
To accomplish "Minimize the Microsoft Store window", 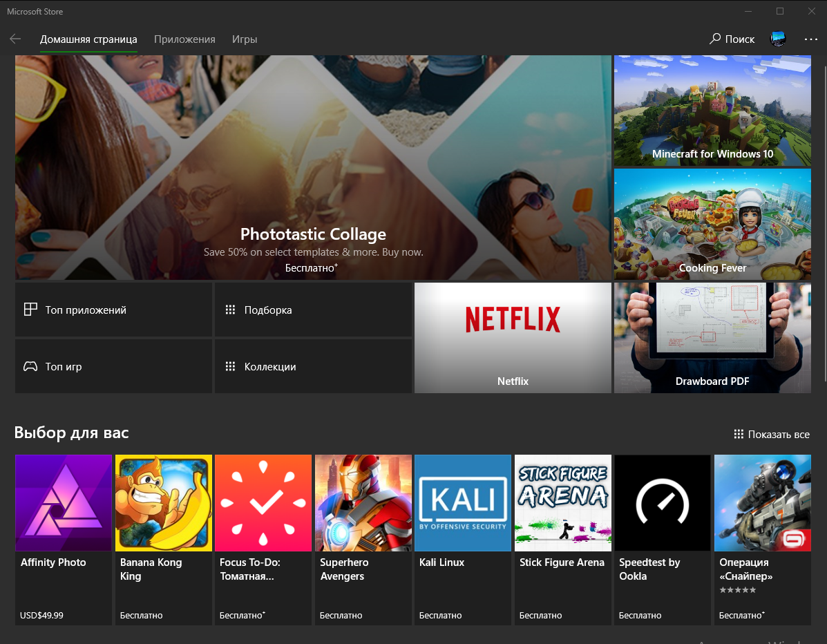I will (748, 11).
